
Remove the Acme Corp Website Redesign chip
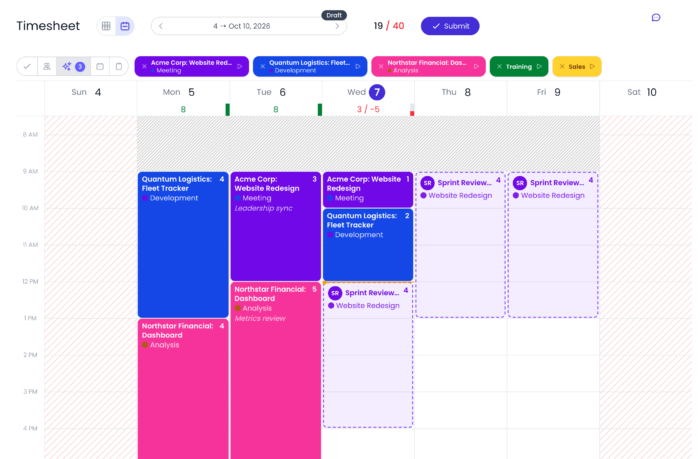click(144, 67)
